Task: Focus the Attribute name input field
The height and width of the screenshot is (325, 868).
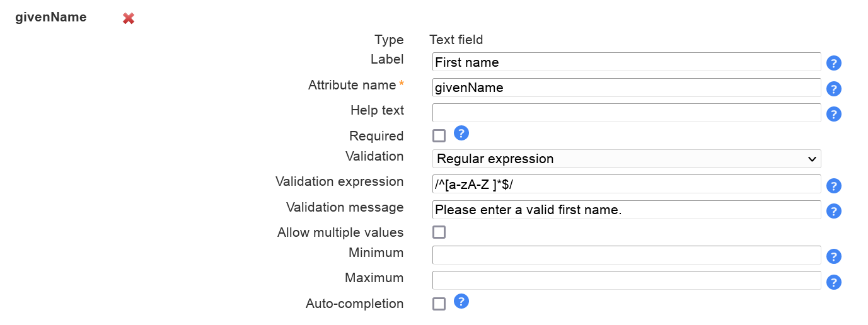Action: coord(627,88)
